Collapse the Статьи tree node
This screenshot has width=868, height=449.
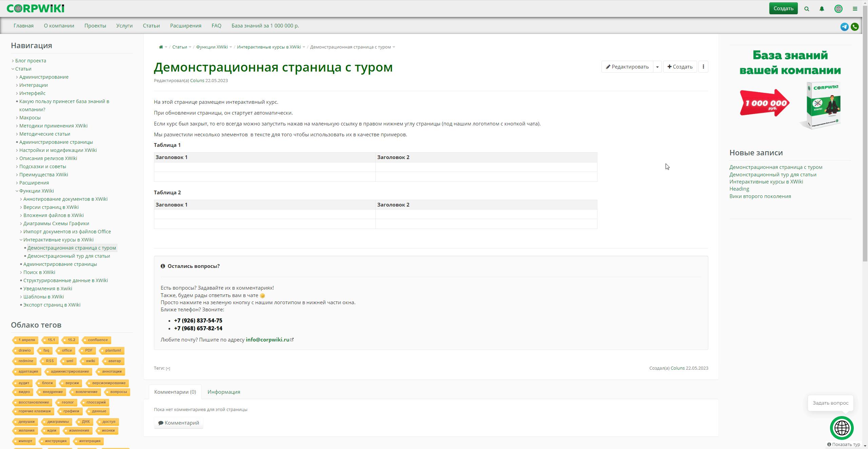click(13, 69)
